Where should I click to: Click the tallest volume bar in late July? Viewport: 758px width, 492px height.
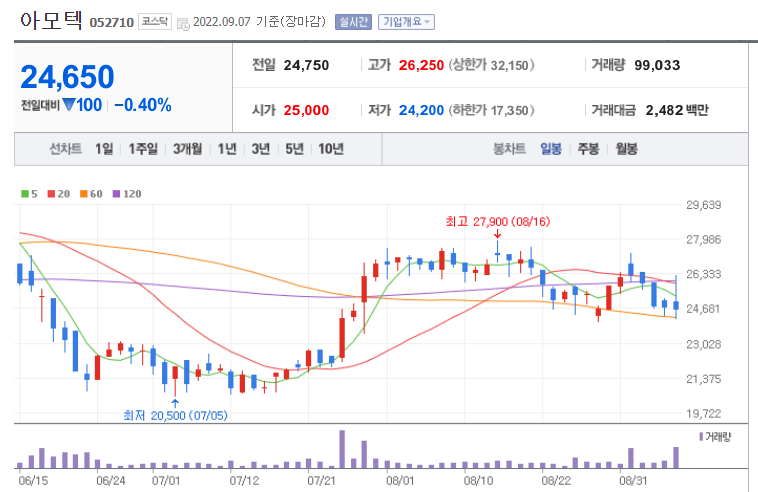(342, 449)
